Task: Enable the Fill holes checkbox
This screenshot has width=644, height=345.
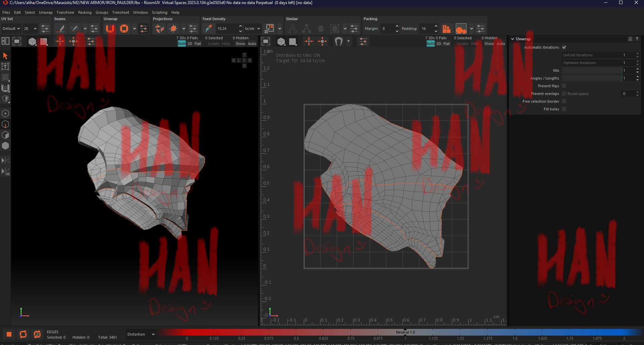Action: click(564, 109)
